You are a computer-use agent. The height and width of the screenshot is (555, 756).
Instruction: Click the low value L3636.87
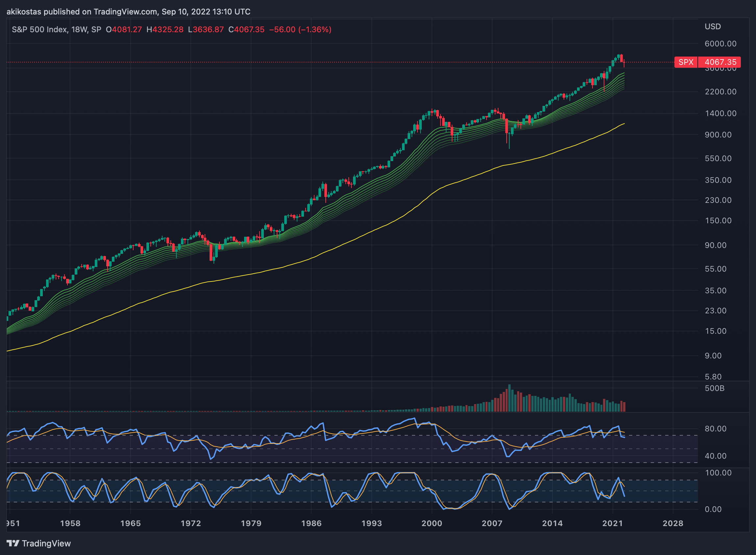tap(206, 30)
